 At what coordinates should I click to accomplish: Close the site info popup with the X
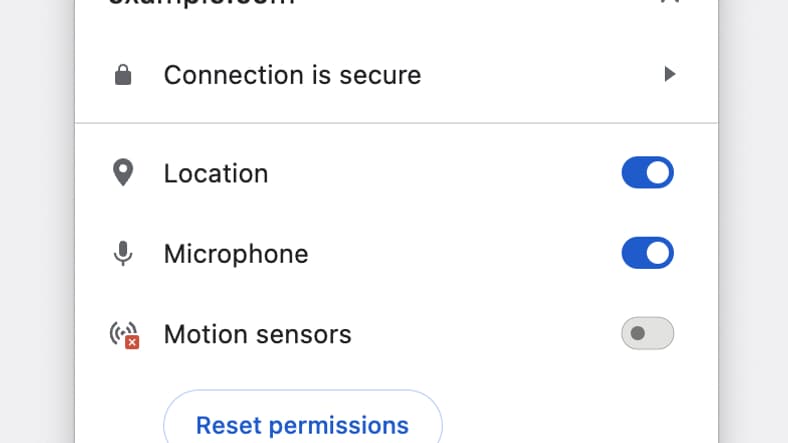tap(669, 2)
